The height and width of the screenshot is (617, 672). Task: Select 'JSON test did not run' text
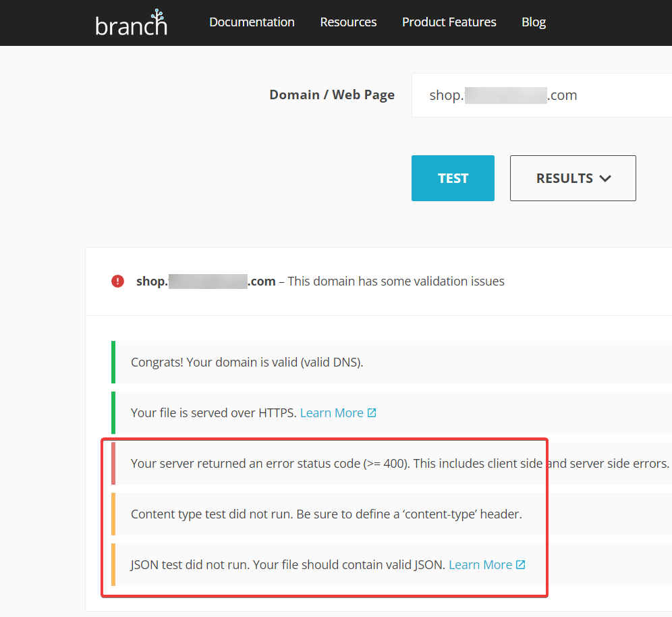pyautogui.click(x=190, y=565)
